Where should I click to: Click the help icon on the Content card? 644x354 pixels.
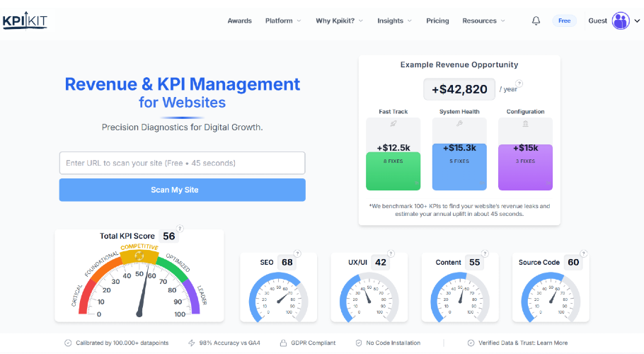(x=485, y=253)
